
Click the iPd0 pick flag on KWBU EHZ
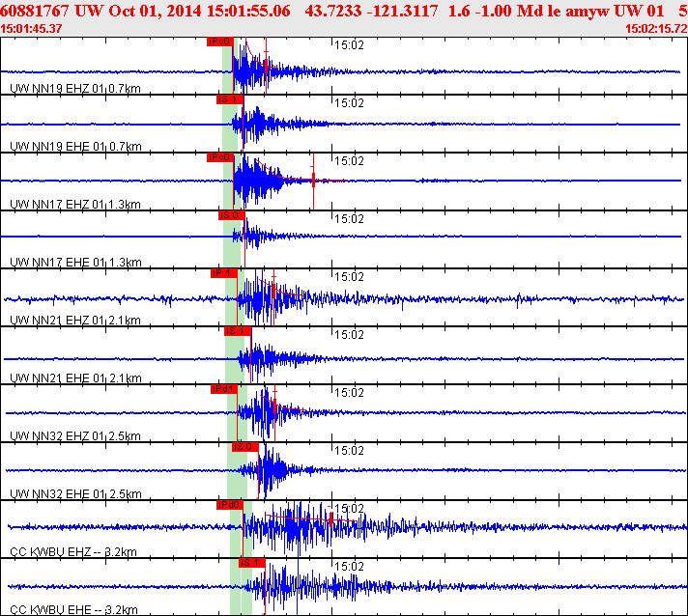[x=230, y=505]
